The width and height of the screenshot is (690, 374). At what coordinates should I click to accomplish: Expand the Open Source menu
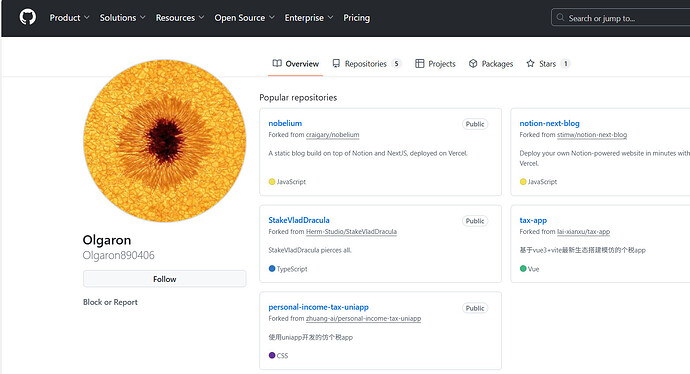(244, 18)
